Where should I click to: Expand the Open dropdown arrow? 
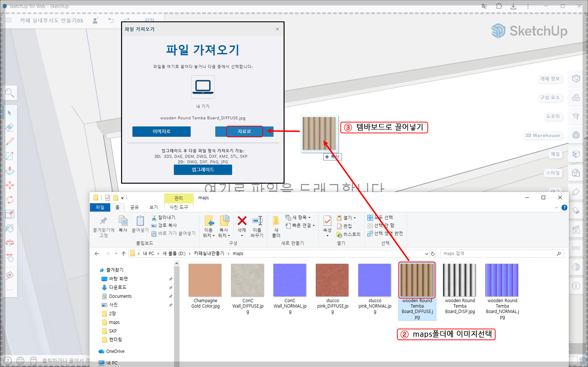(355, 218)
